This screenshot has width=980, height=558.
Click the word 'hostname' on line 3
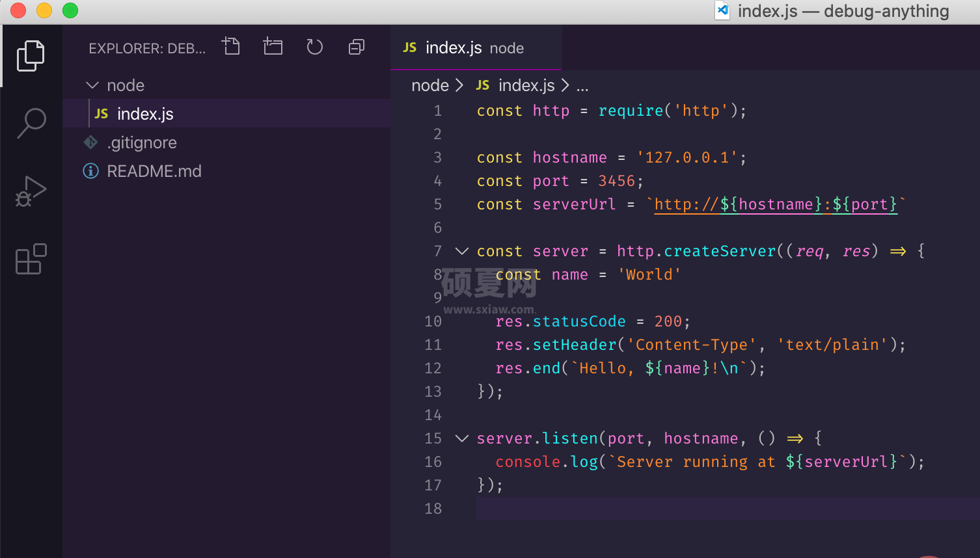[x=570, y=157]
